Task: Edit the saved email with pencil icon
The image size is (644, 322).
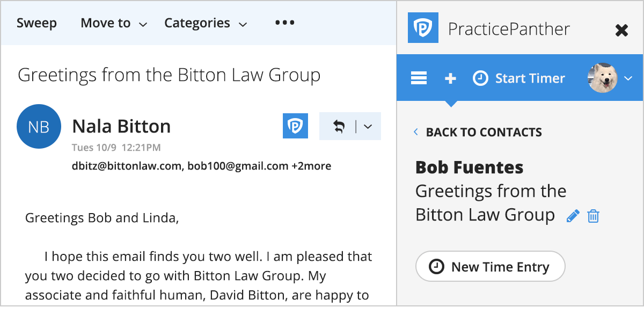Action: (x=573, y=216)
